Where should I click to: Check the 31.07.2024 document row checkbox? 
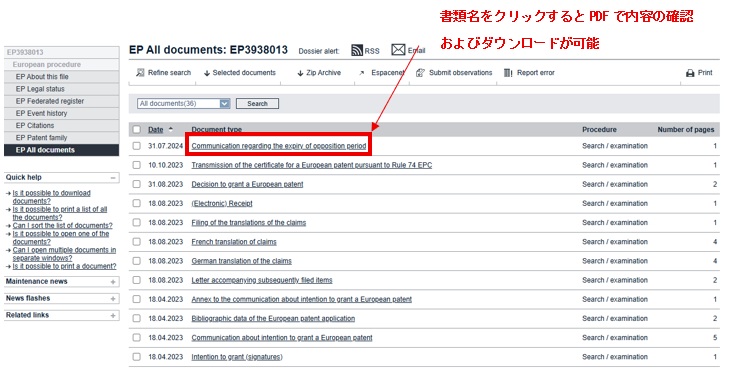(136, 146)
